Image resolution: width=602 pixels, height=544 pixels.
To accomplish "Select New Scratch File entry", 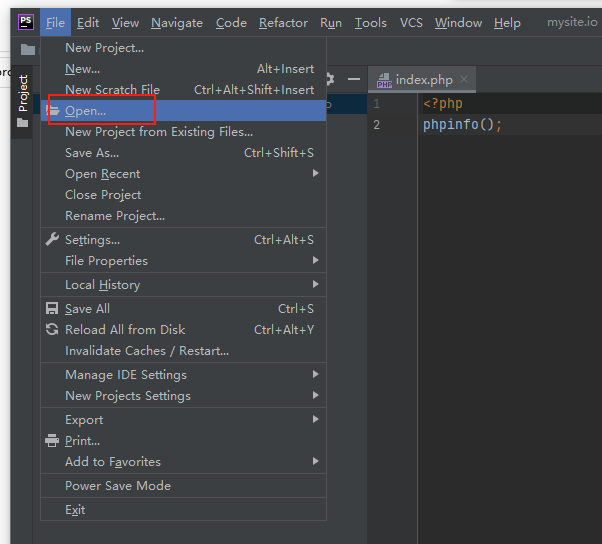I will (184, 89).
